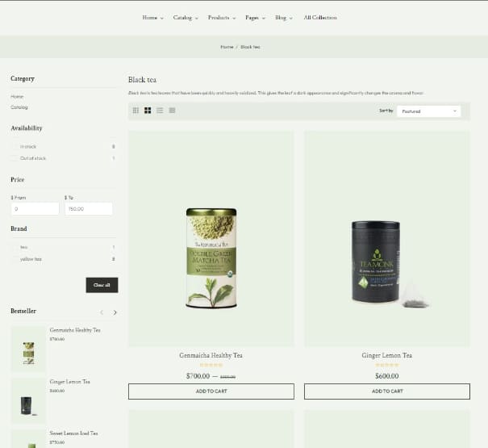Check the Out of stock filter
Image resolution: width=488 pixels, height=448 pixels.
click(15, 158)
